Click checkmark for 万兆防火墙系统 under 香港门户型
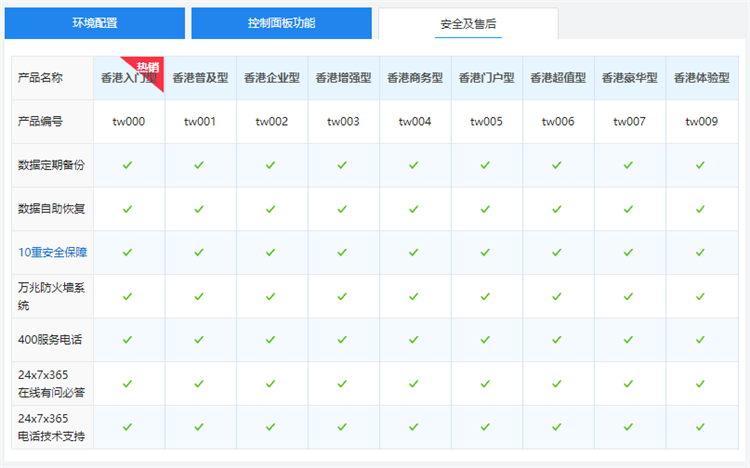Screen dimensions: 750x468 click(x=485, y=296)
